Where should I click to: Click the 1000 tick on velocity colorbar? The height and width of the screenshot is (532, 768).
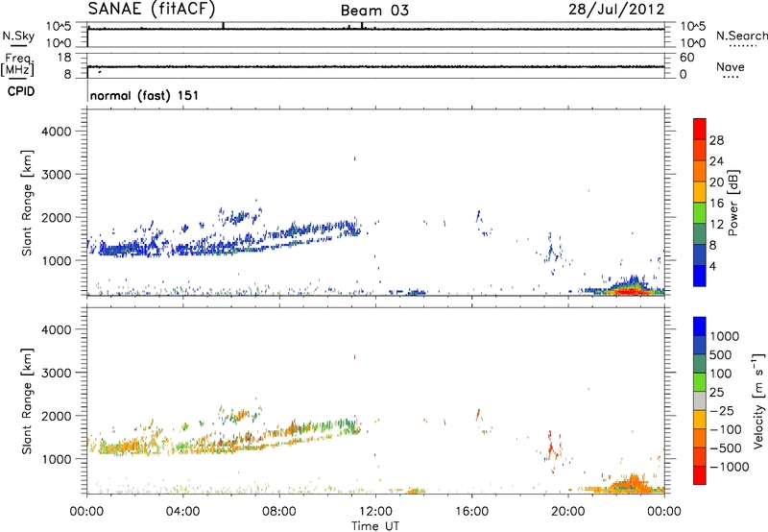(725, 336)
